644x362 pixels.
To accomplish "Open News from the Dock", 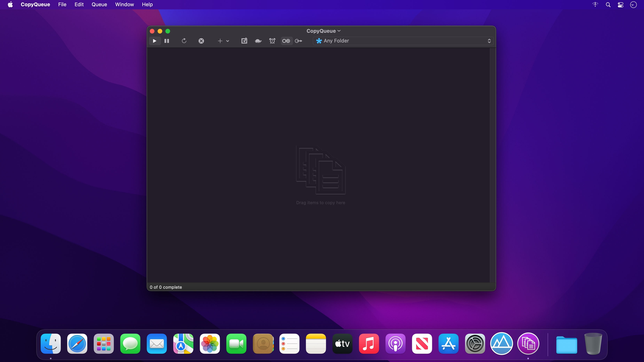I will 422,344.
